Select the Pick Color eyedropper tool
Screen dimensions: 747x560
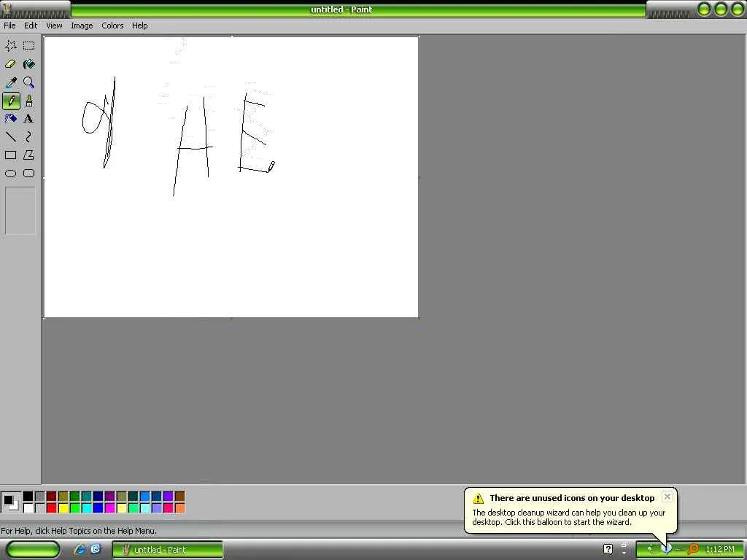[10, 82]
